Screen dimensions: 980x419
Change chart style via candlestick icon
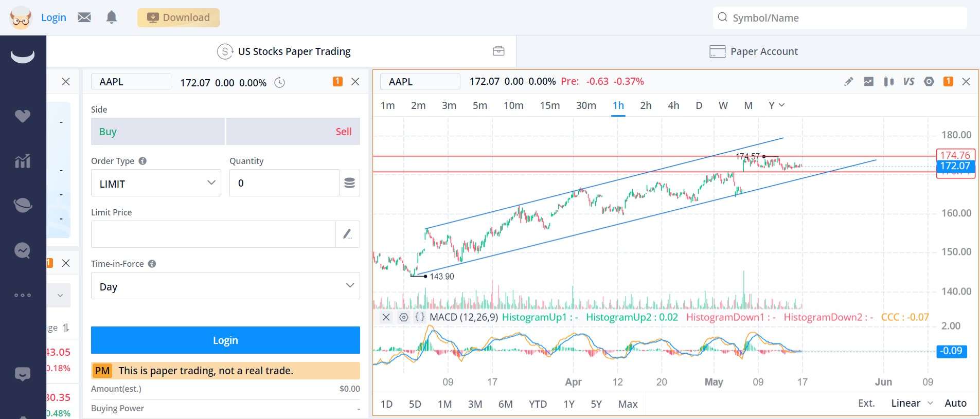coord(888,81)
